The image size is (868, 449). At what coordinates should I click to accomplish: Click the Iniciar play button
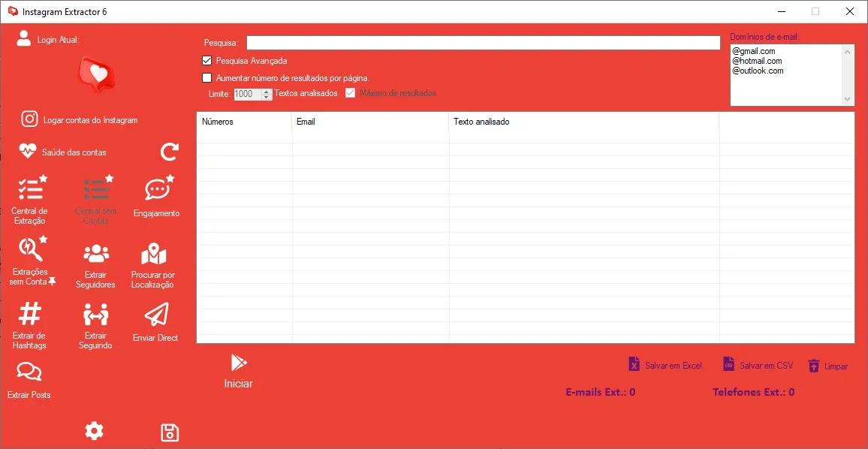pos(239,372)
